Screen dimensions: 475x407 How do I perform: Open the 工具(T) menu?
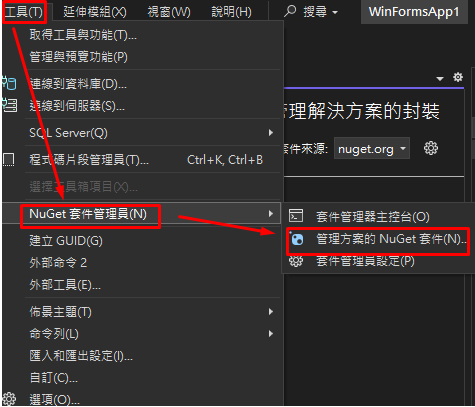pyautogui.click(x=24, y=12)
